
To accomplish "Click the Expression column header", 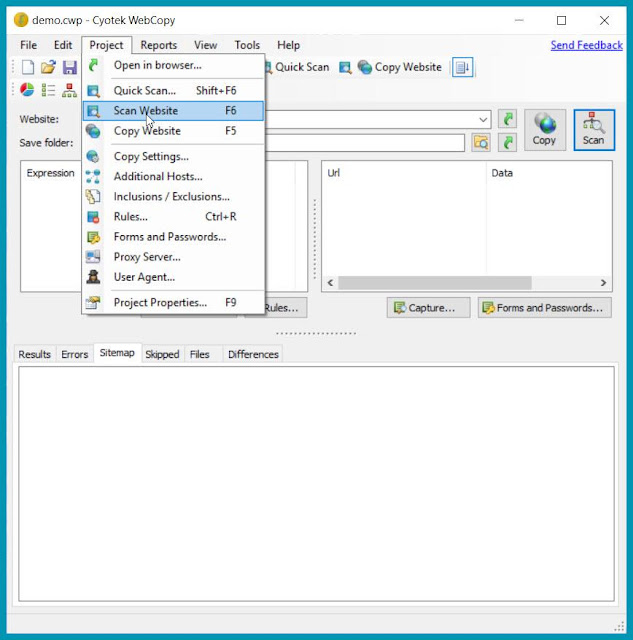I will point(51,173).
